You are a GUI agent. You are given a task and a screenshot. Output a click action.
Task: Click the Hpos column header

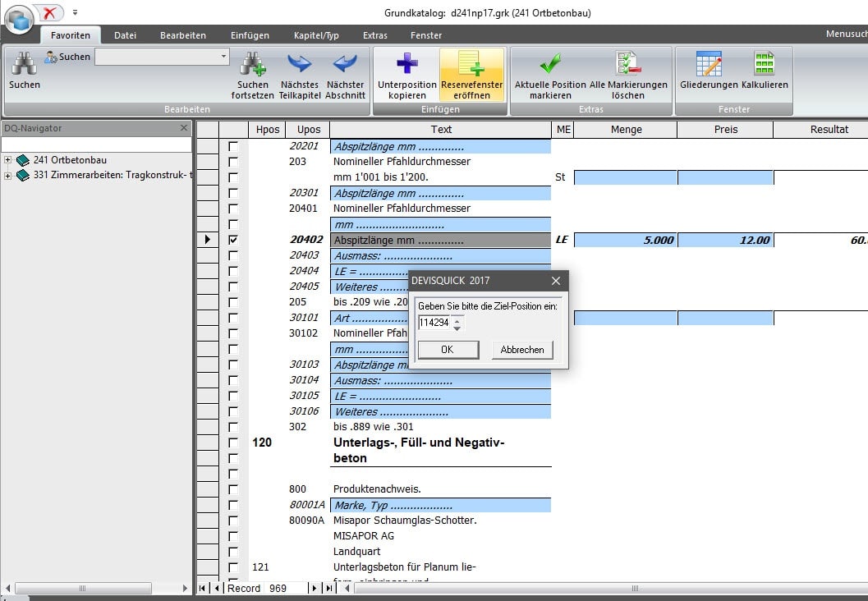click(268, 130)
